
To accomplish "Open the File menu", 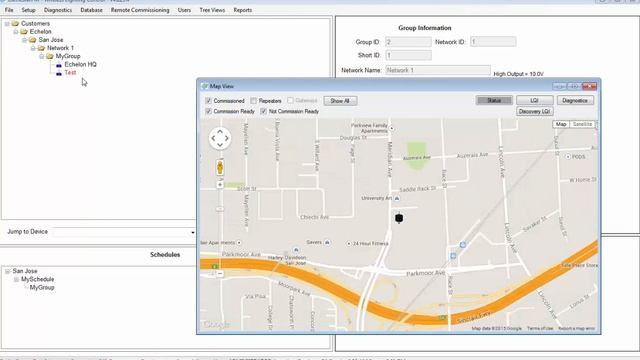I will coord(9,10).
